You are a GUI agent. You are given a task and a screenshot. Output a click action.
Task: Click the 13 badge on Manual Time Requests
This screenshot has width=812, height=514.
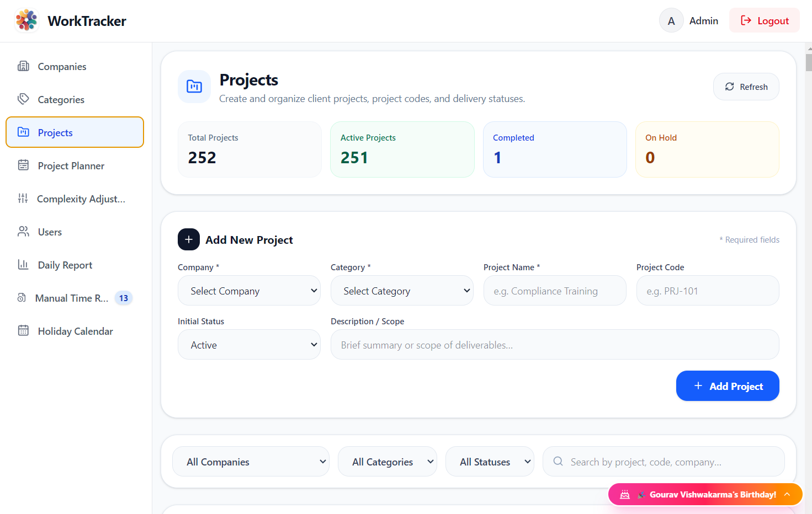point(124,298)
